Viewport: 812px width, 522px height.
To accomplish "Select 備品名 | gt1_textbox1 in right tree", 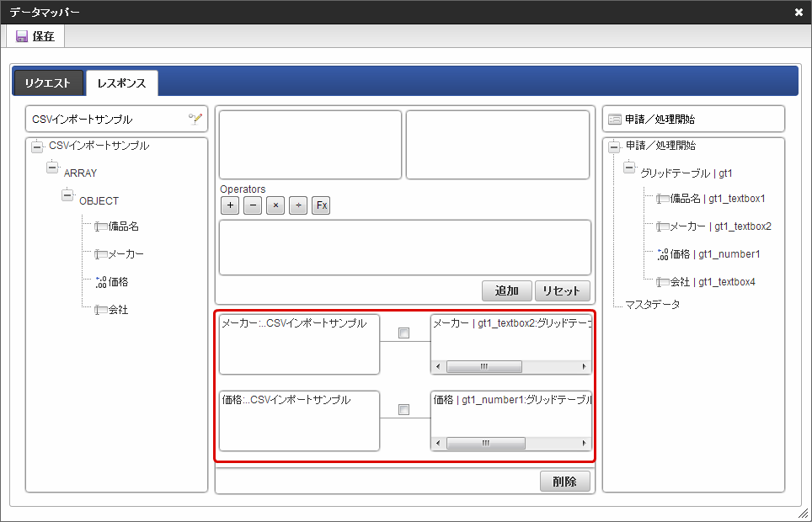I will 718,199.
